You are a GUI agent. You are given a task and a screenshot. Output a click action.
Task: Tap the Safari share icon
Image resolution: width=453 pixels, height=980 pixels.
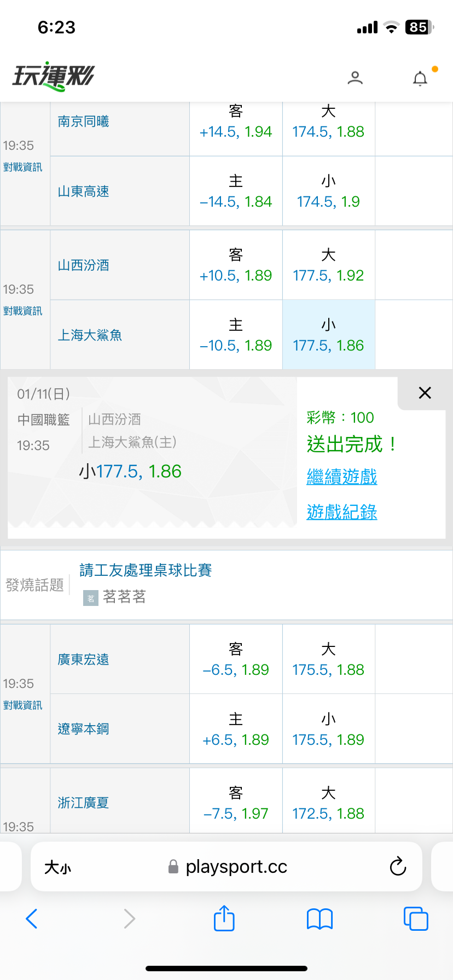pyautogui.click(x=224, y=918)
